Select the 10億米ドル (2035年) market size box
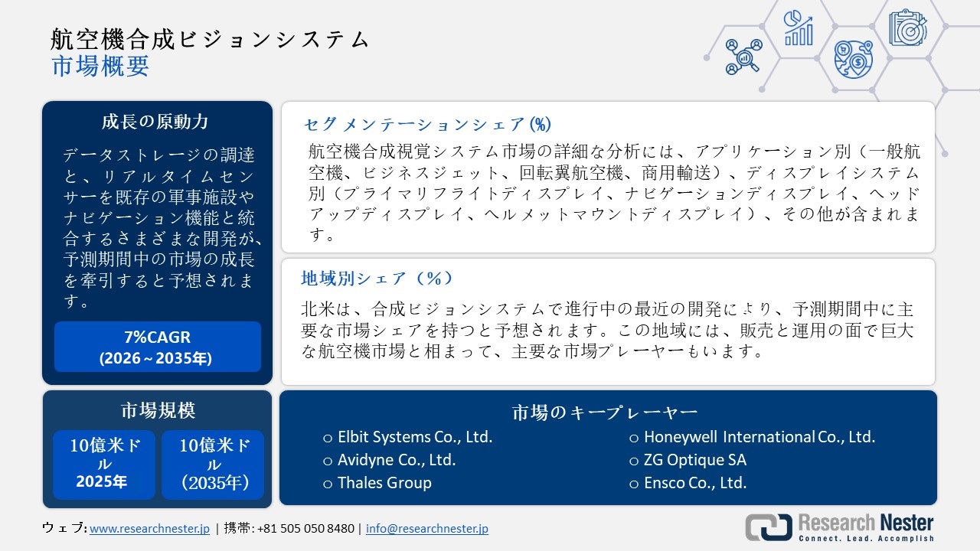This screenshot has width=980, height=551. (213, 464)
